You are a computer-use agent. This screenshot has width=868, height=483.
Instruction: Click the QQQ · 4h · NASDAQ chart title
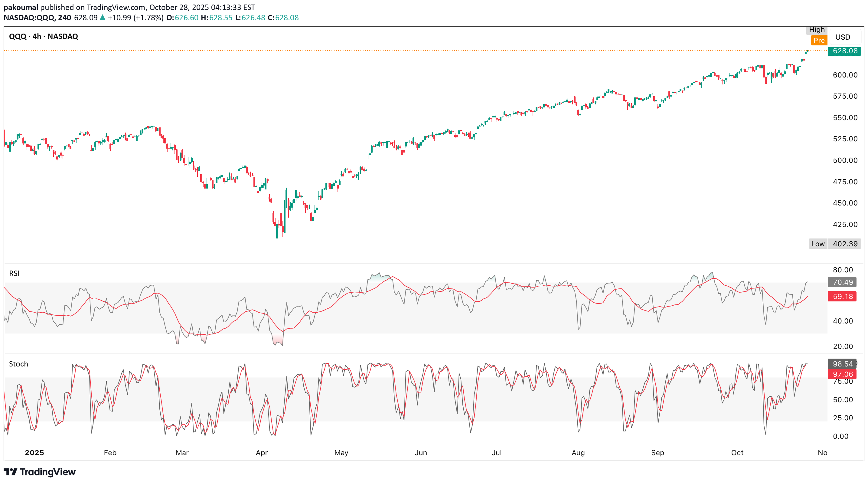pyautogui.click(x=44, y=36)
